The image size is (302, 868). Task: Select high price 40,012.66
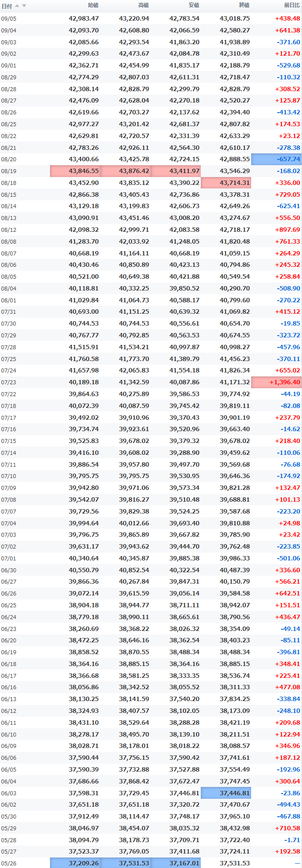click(x=134, y=524)
